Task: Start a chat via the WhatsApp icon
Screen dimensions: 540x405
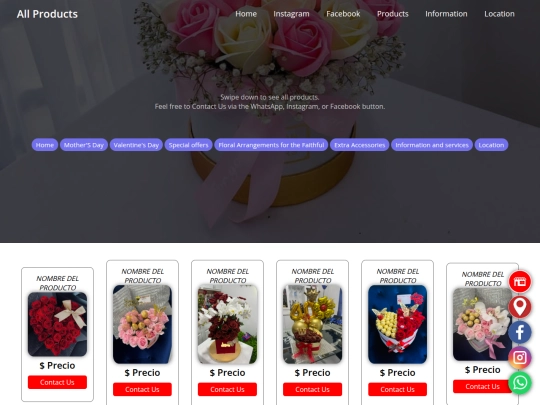Action: coord(520,382)
